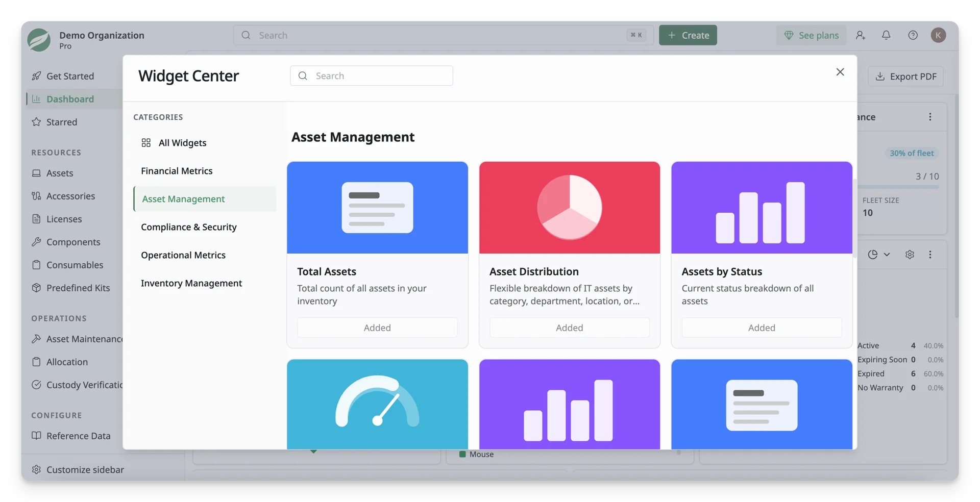Open widget settings gear on dashboard
The image size is (980, 502).
click(x=910, y=255)
